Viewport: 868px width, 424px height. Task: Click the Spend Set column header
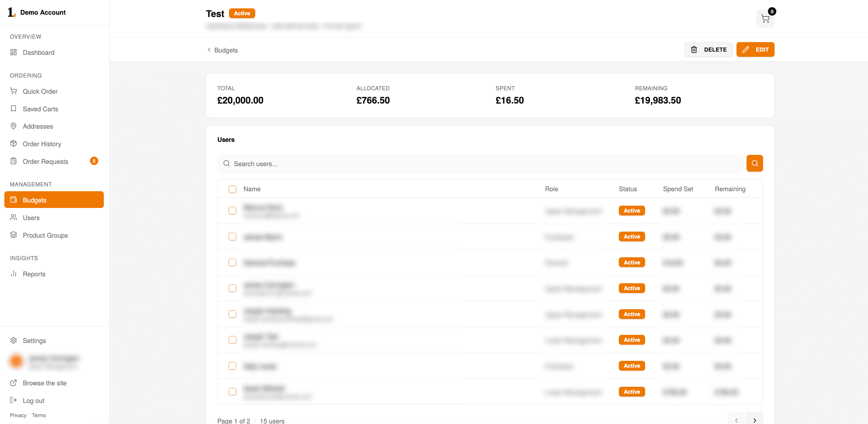pyautogui.click(x=678, y=189)
